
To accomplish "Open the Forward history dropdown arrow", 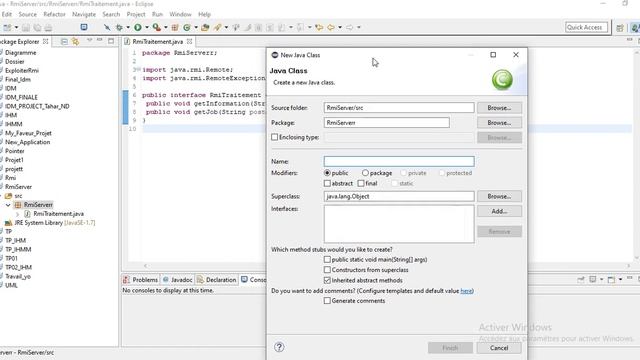I will click(x=359, y=27).
